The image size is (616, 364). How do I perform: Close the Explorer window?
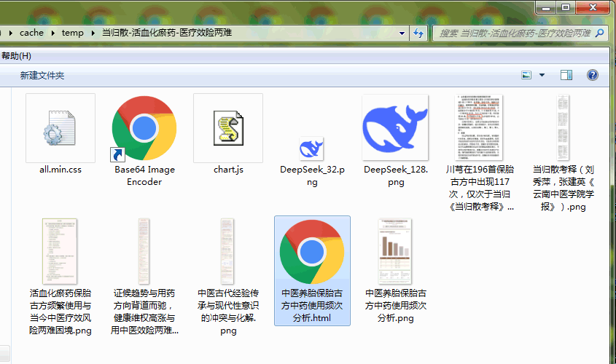593,7
